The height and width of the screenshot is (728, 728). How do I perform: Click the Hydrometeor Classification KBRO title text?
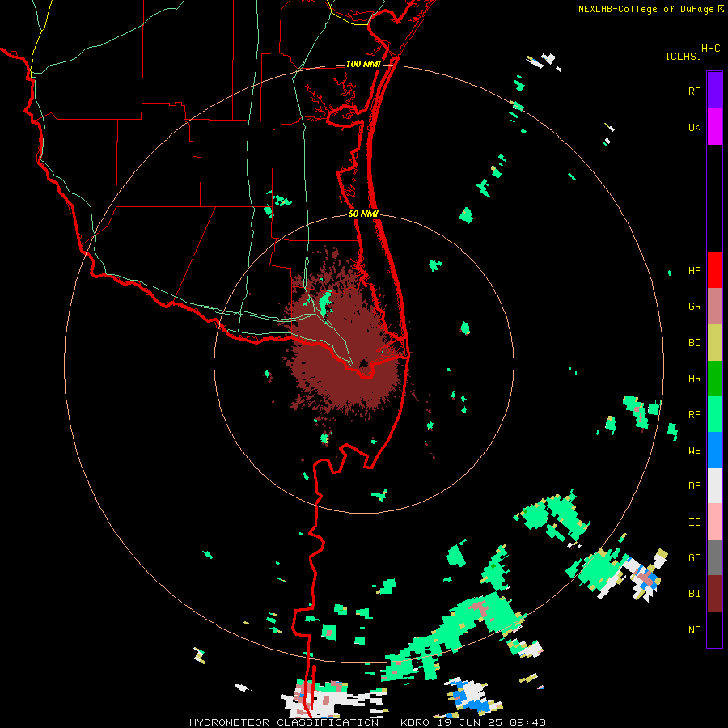click(367, 722)
